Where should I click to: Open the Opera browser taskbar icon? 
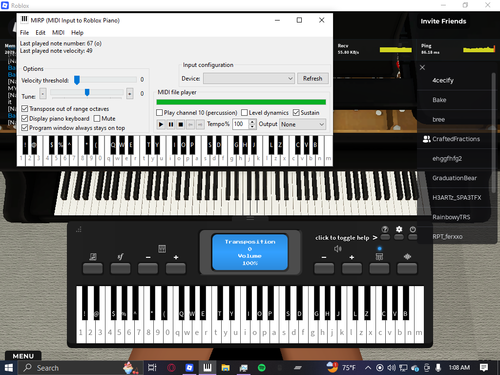pos(171,368)
